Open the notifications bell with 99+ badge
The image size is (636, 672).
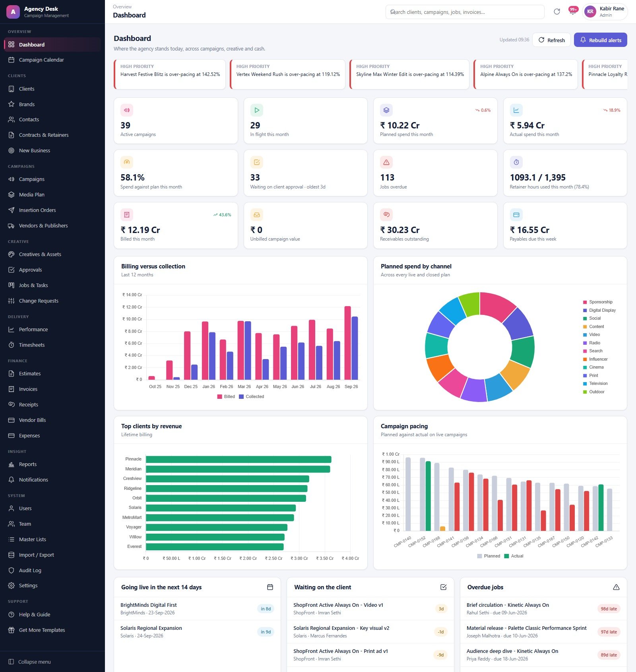572,11
